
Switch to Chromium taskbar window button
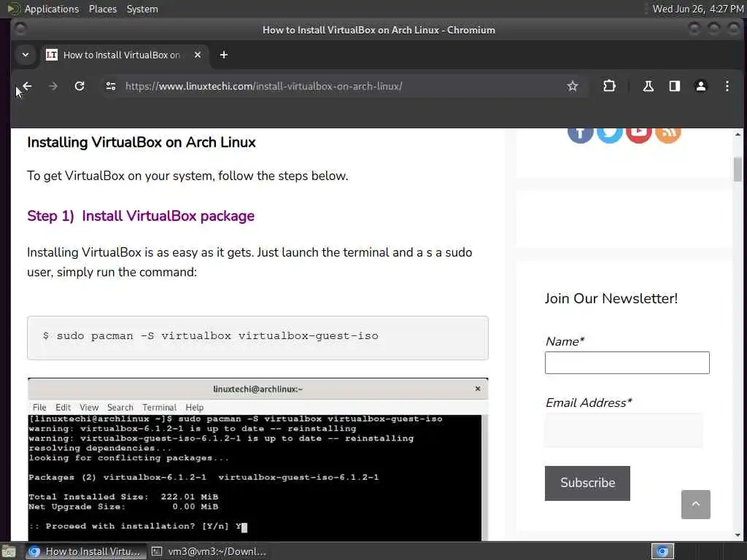(x=85, y=551)
